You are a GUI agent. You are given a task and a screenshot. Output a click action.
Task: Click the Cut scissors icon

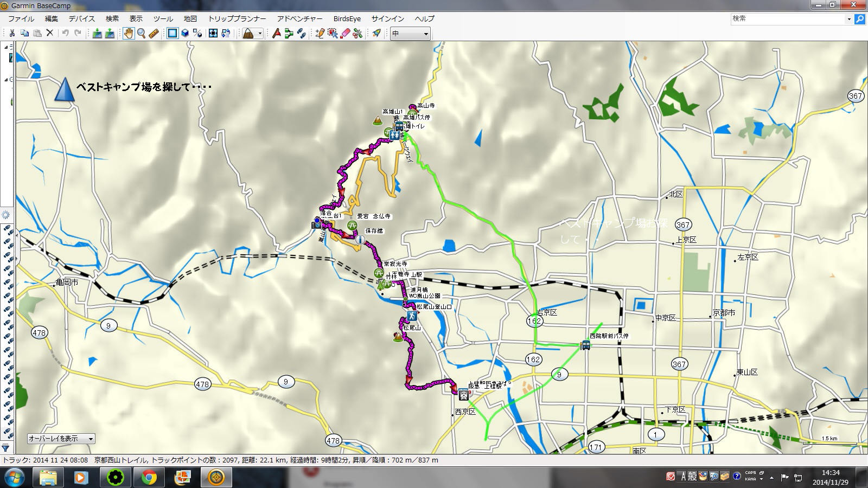pyautogui.click(x=11, y=33)
